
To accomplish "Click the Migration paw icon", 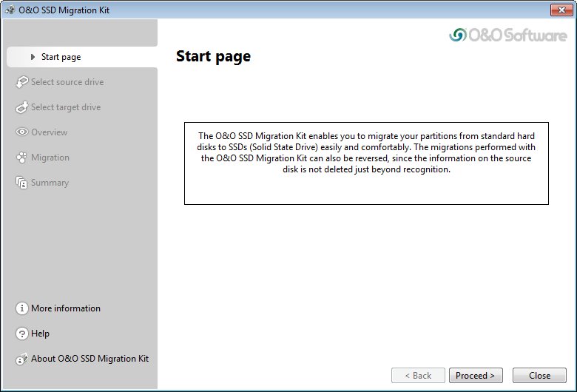I will pos(21,158).
